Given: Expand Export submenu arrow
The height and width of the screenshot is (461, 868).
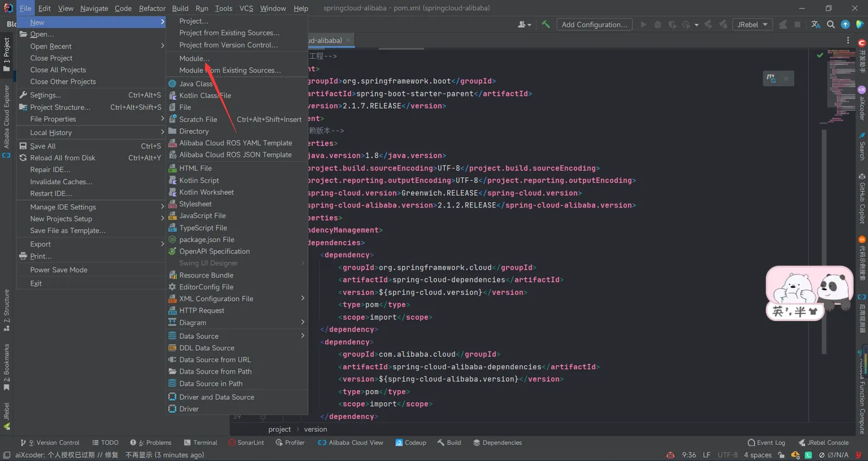Looking at the screenshot, I should pyautogui.click(x=162, y=244).
